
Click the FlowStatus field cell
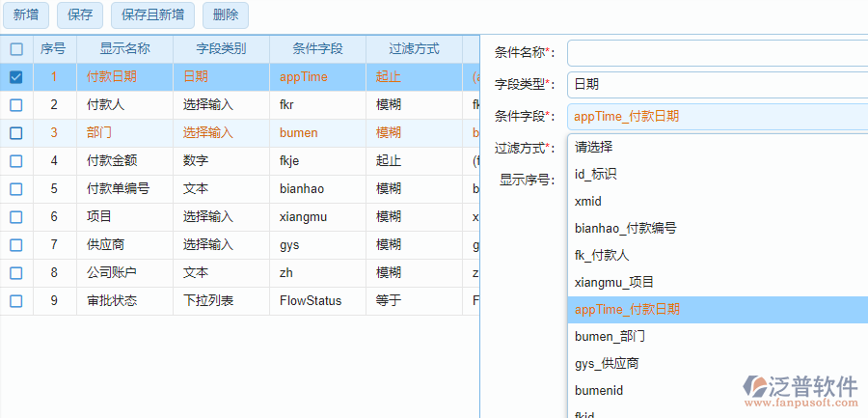(x=317, y=301)
